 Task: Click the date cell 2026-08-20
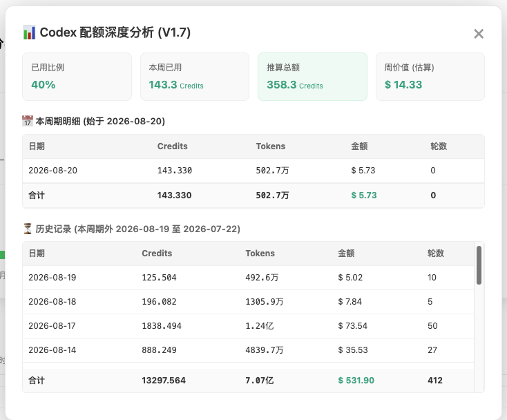[52, 171]
